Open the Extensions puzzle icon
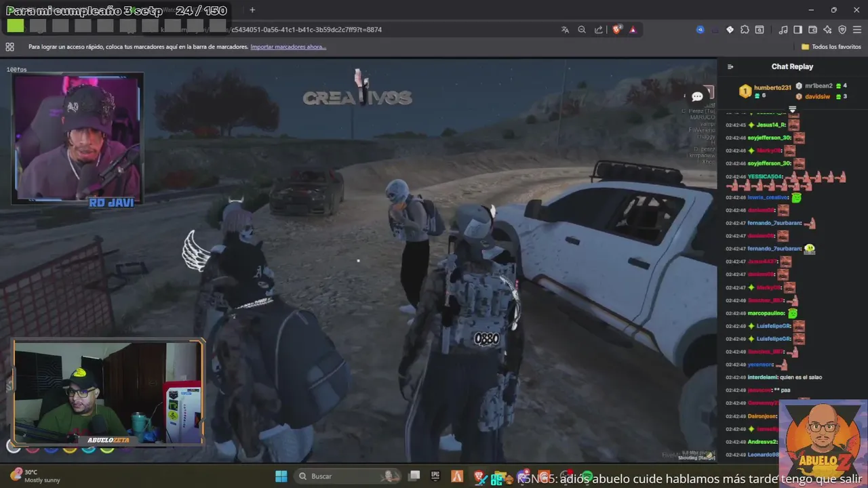868x488 pixels. (x=745, y=30)
